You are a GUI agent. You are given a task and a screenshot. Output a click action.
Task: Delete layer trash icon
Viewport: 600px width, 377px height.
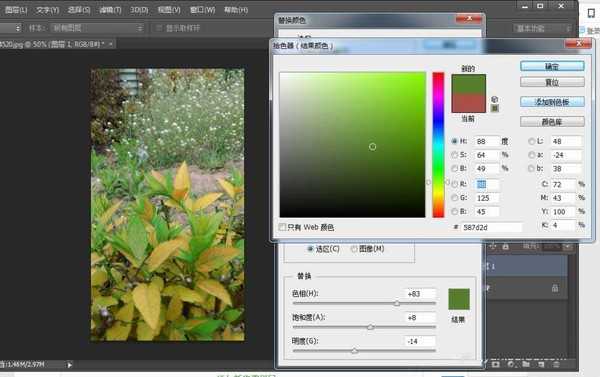[556, 364]
